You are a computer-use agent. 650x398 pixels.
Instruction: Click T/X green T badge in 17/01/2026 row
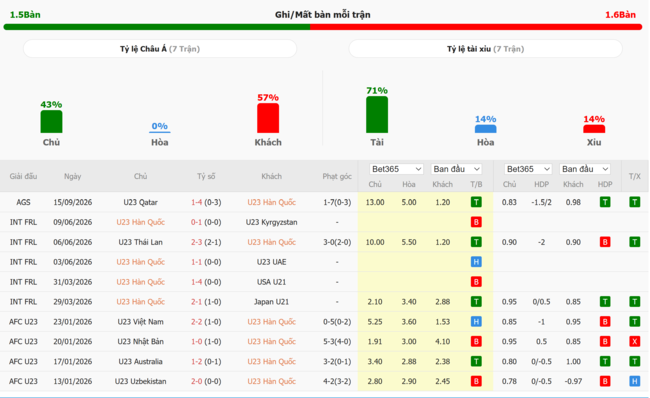(x=635, y=362)
